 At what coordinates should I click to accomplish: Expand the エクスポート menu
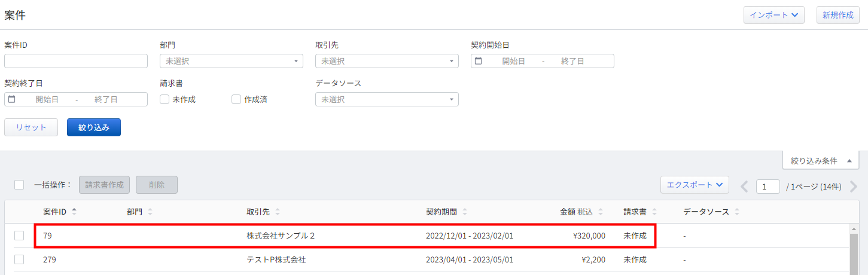(x=695, y=185)
